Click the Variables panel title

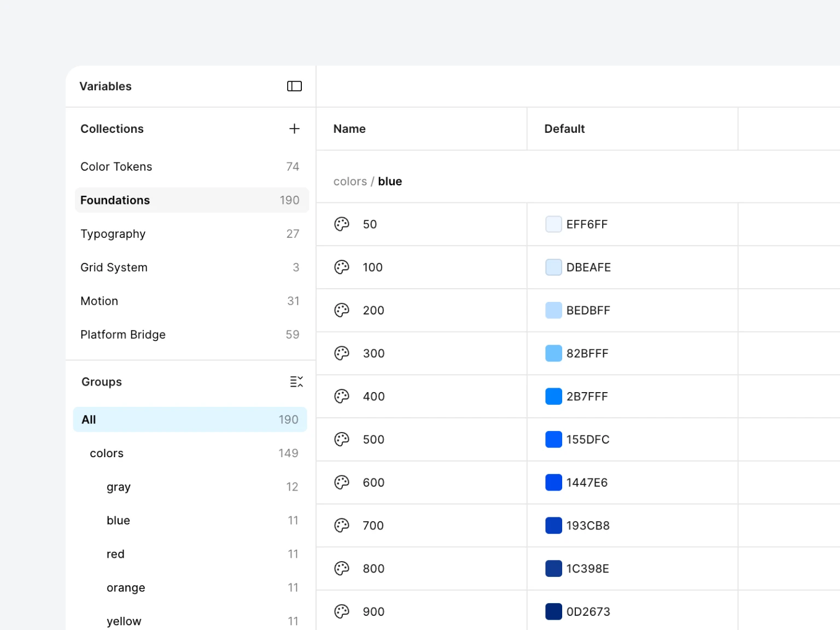pos(106,86)
